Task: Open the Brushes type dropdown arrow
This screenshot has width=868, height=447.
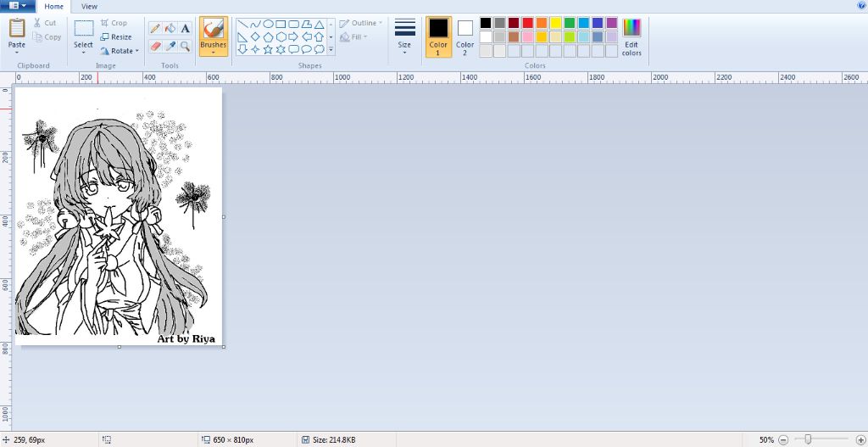Action: tap(213, 53)
